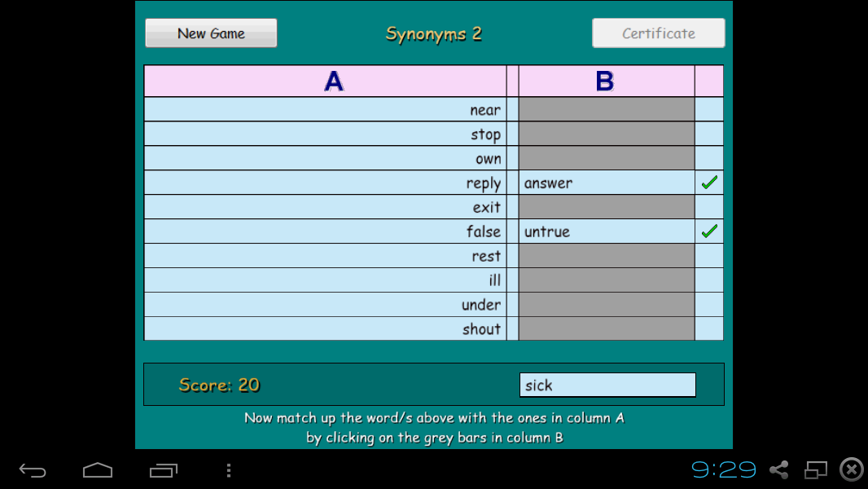Select grey bar next to 'stop'
Image resolution: width=868 pixels, height=489 pixels.
[607, 134]
